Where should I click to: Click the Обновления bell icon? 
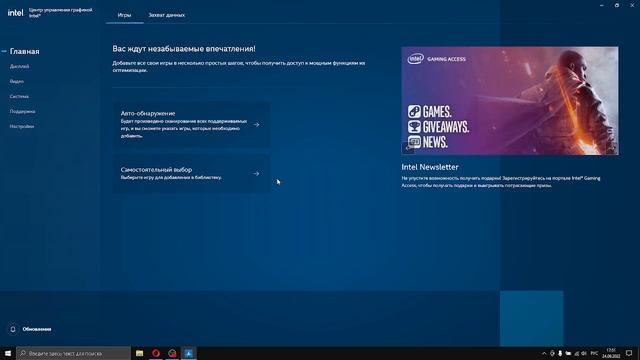(13, 329)
